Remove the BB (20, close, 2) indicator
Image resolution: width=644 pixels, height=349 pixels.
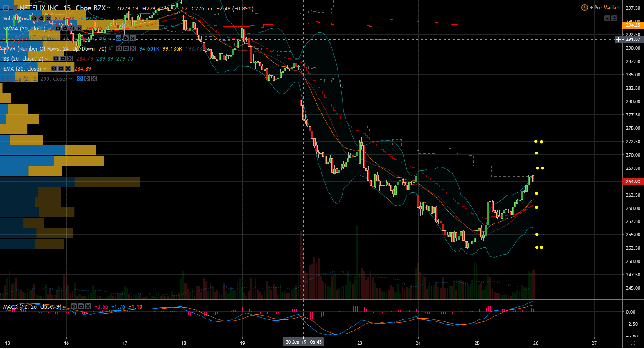[70, 58]
